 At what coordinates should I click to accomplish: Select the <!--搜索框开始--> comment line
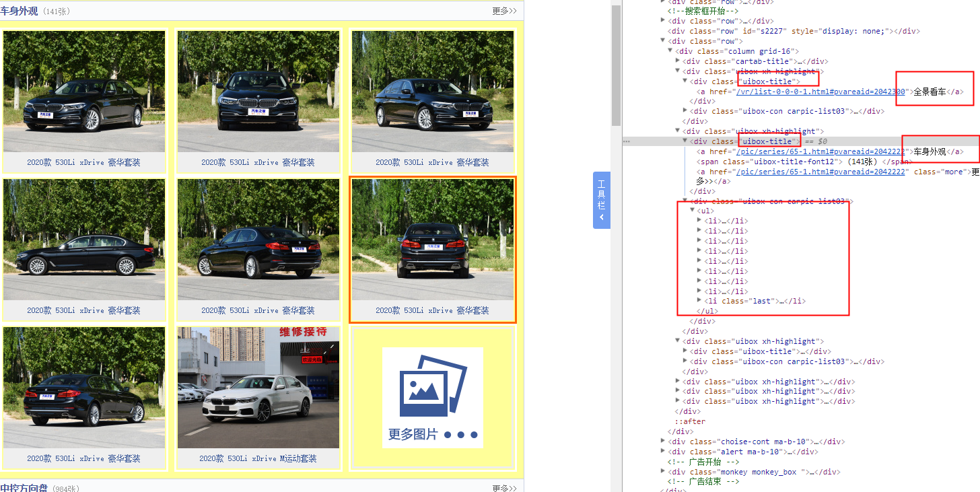(x=703, y=11)
